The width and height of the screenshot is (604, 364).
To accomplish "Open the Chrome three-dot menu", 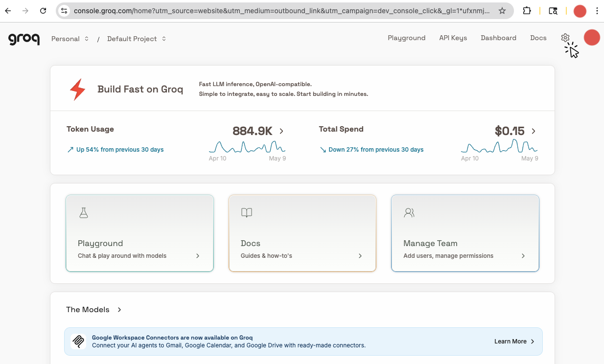I will (x=597, y=11).
